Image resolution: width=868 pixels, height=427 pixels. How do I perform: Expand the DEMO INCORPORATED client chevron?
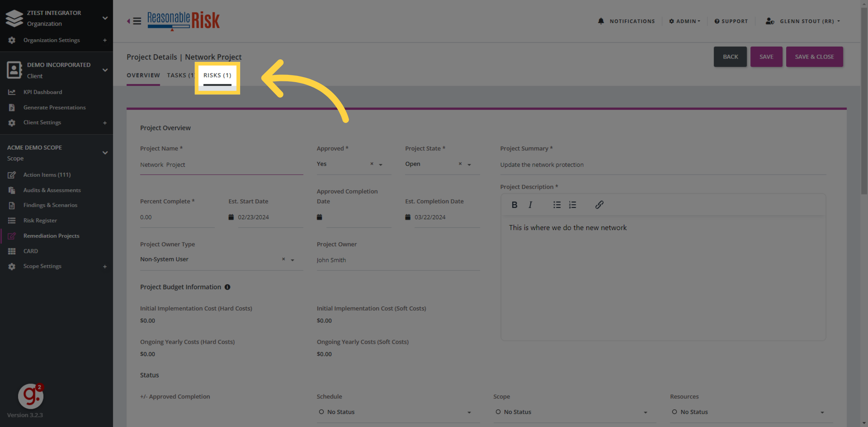105,70
